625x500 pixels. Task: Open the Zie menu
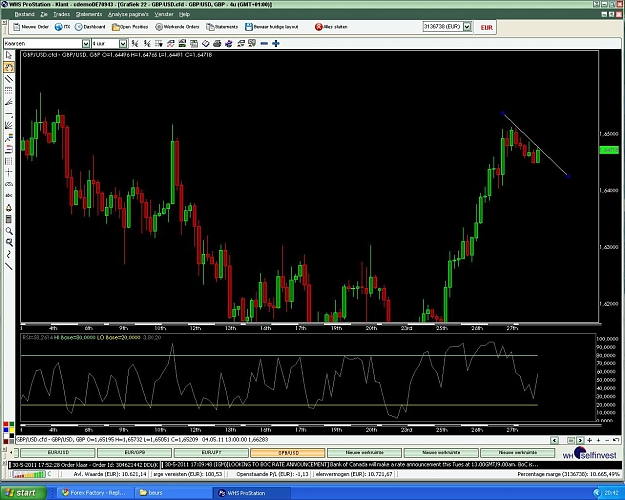[44, 14]
